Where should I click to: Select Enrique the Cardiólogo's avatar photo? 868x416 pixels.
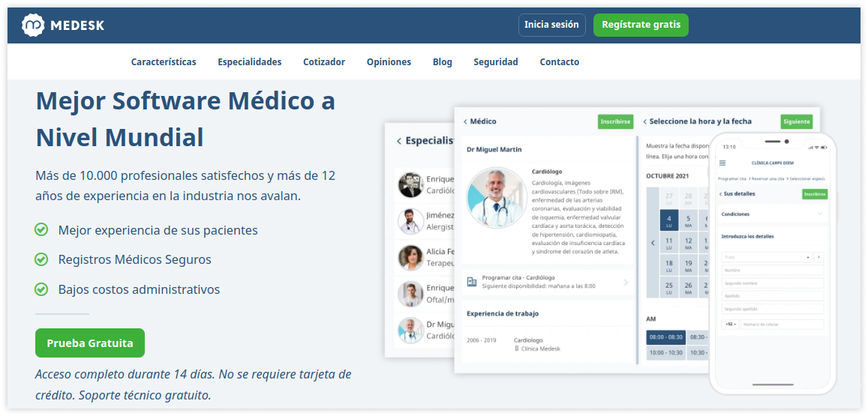[411, 185]
